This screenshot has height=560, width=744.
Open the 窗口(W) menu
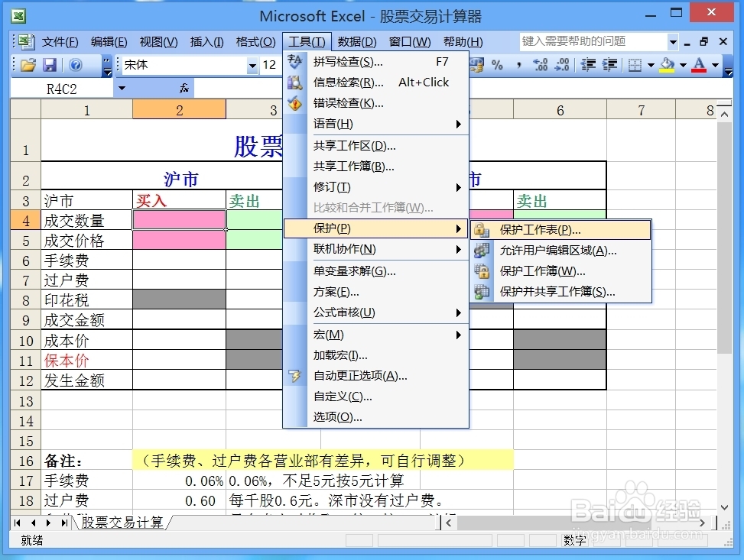pos(410,42)
